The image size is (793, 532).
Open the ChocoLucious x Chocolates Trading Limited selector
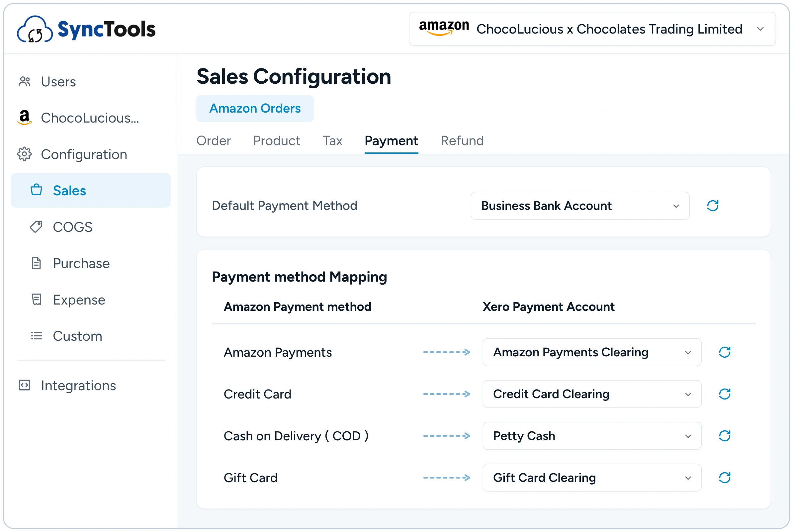592,29
